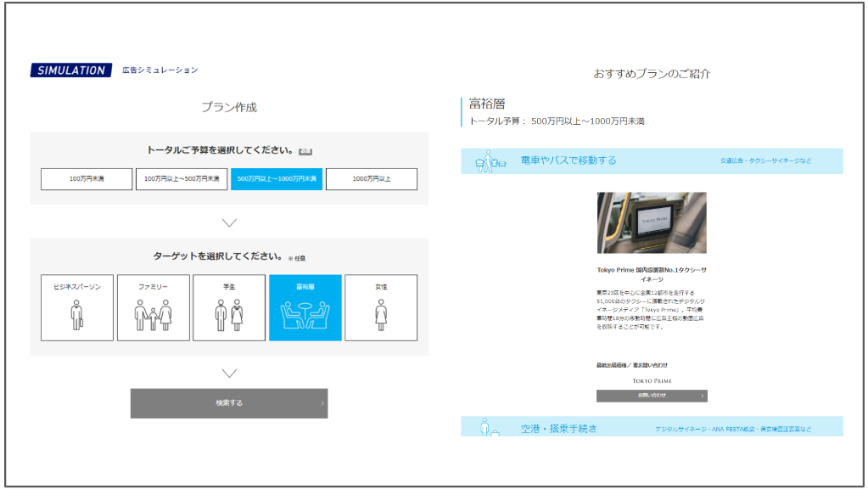The width and height of the screenshot is (868, 489).
Task: Click the luggage traveler icon beside 空港・搭乗手続き
Action: coord(489,427)
